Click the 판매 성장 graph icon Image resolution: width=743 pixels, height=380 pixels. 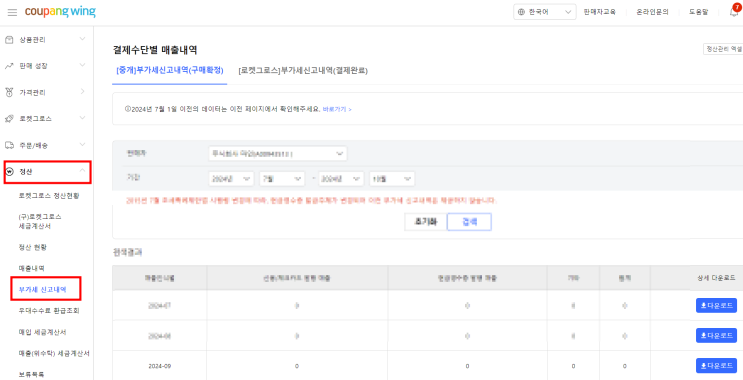pos(9,66)
